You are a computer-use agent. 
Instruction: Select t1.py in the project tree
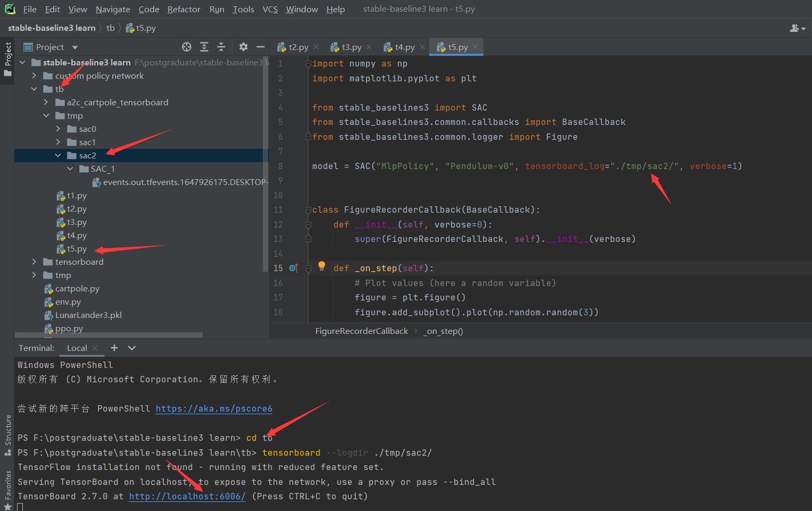click(71, 195)
